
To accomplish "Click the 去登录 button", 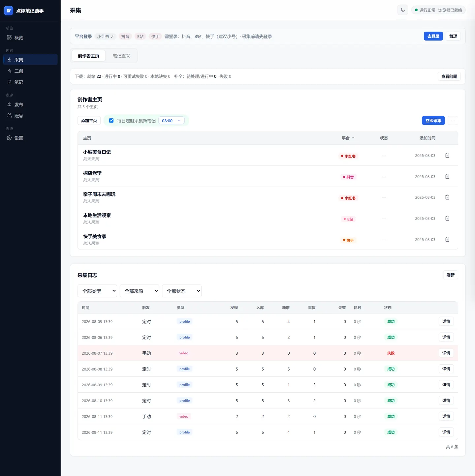I will click(433, 36).
